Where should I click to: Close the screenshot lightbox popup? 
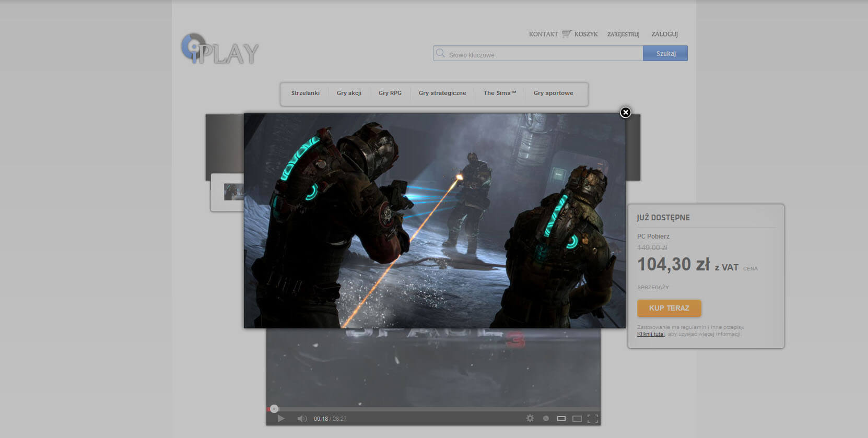625,112
